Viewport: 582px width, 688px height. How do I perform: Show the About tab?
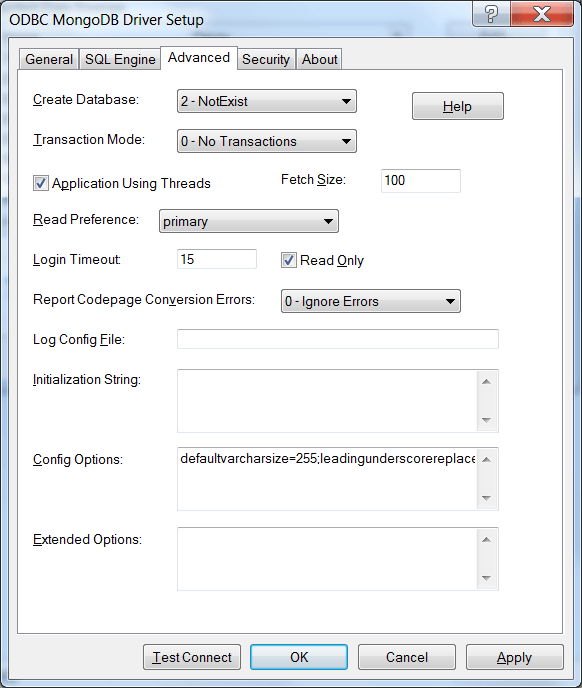319,59
